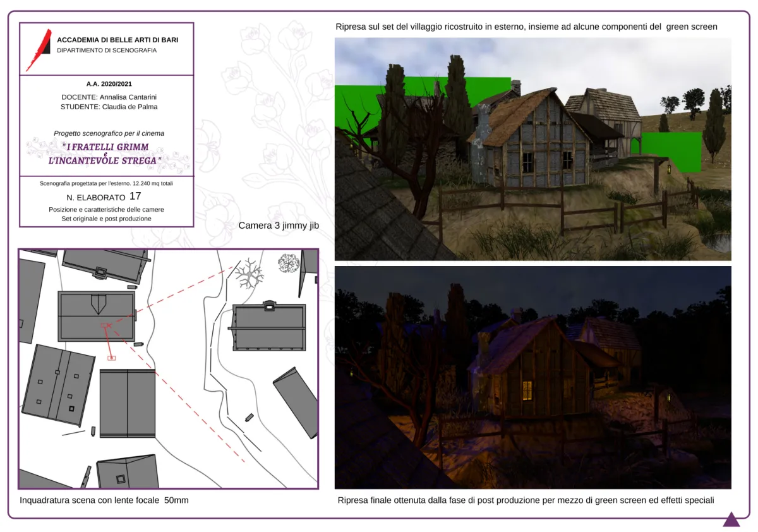The width and height of the screenshot is (758, 532).
Task: Click the glowing cottage window in night render
Action: [527, 390]
